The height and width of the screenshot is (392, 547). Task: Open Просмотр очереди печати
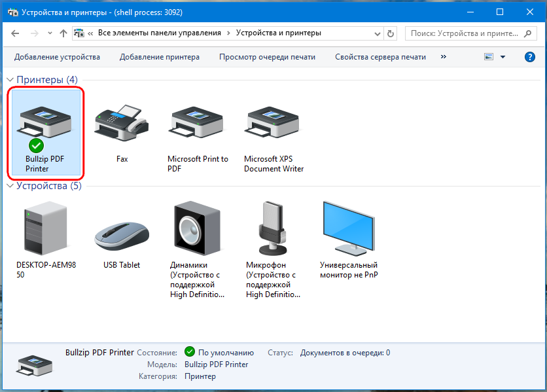pyautogui.click(x=267, y=57)
